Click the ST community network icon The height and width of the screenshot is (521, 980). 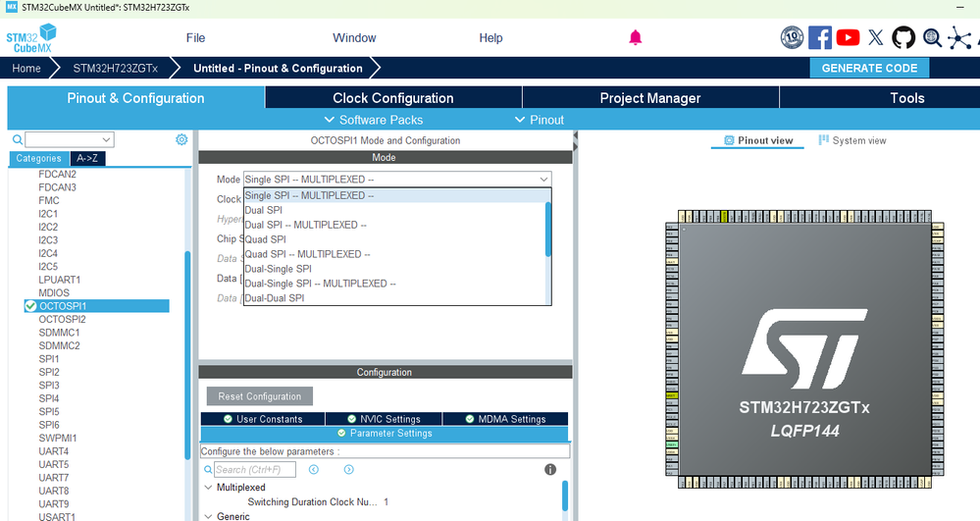pyautogui.click(x=959, y=37)
